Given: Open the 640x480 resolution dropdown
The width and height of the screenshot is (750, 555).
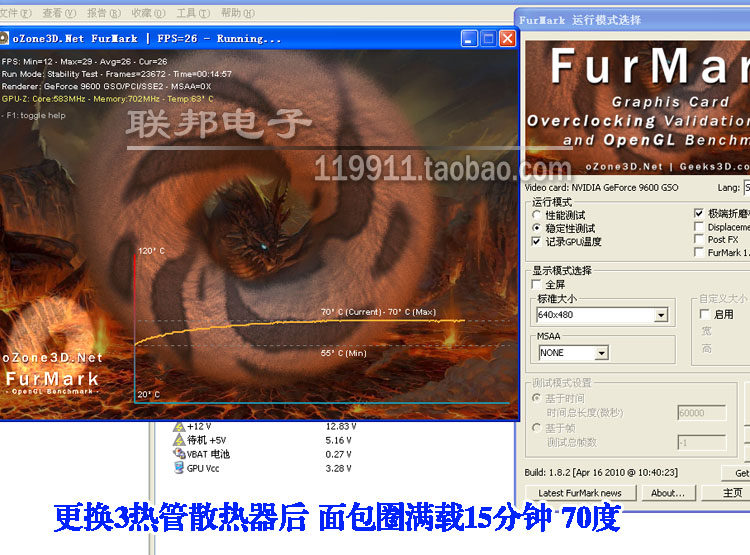Looking at the screenshot, I should (x=660, y=315).
